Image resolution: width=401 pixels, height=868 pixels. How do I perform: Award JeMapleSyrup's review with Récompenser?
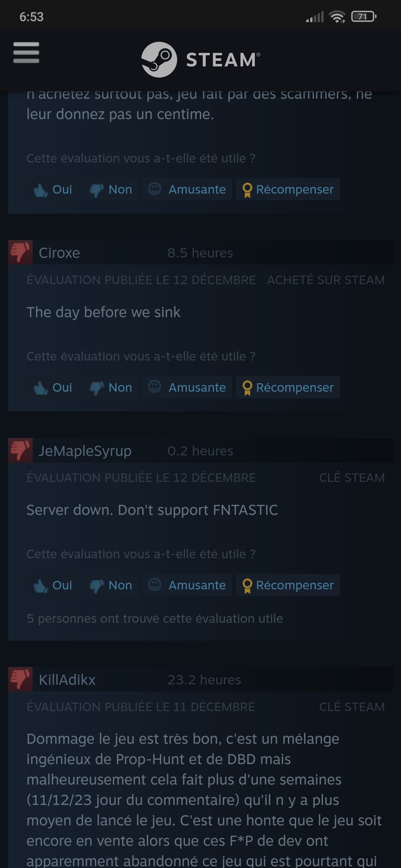(x=288, y=585)
